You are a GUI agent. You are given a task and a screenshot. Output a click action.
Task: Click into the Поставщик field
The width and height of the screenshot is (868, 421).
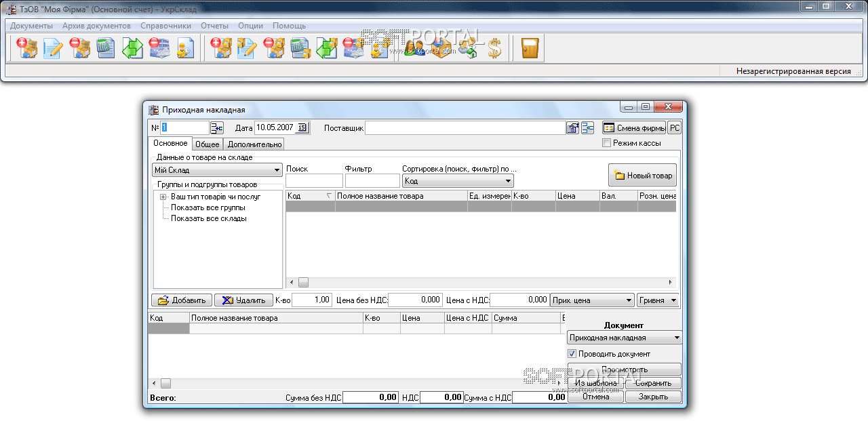pos(465,127)
